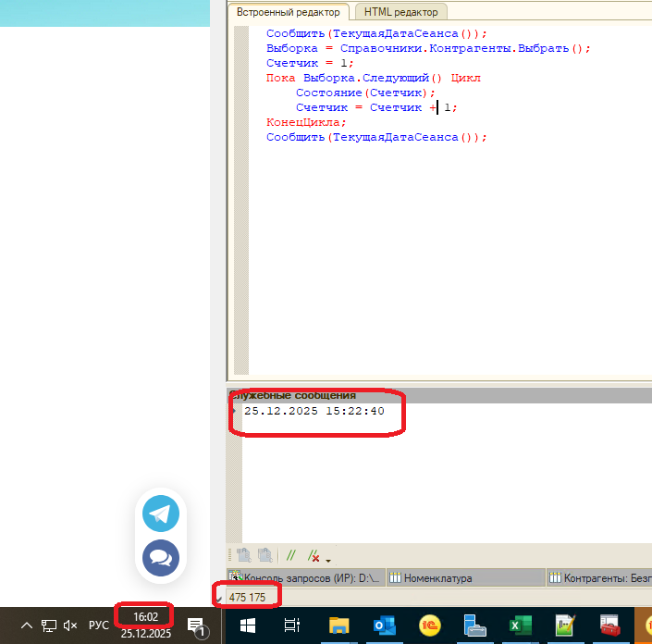Open the notepad pencil taskbar icon
The width and height of the screenshot is (652, 644).
pyautogui.click(x=565, y=625)
